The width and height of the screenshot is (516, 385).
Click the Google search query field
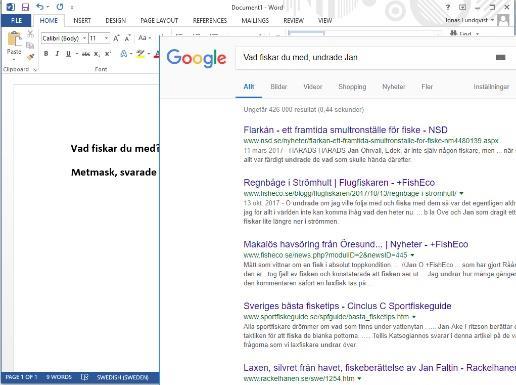(x=365, y=57)
